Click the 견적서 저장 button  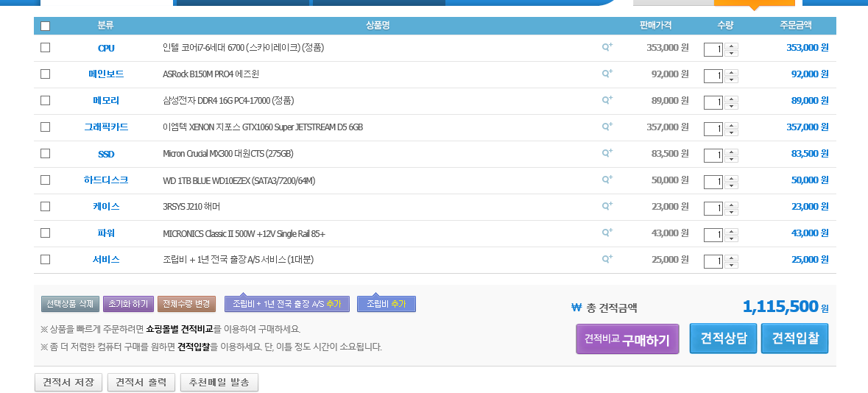[x=68, y=383]
